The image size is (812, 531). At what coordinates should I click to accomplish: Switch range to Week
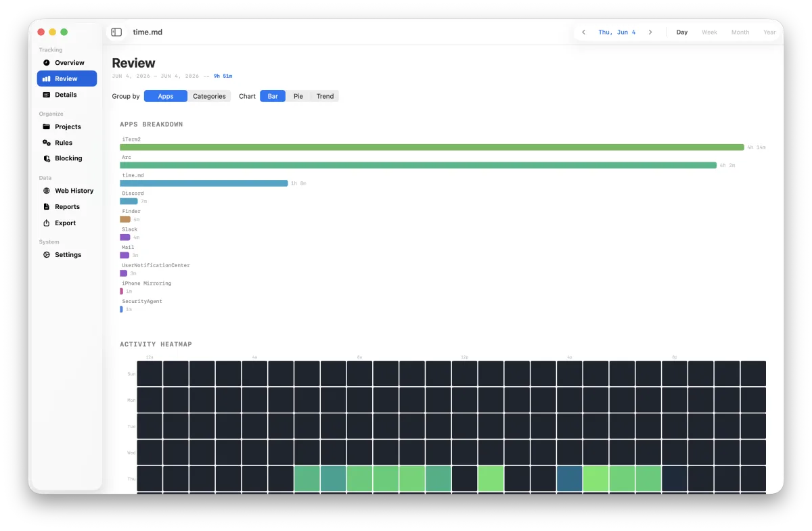709,32
